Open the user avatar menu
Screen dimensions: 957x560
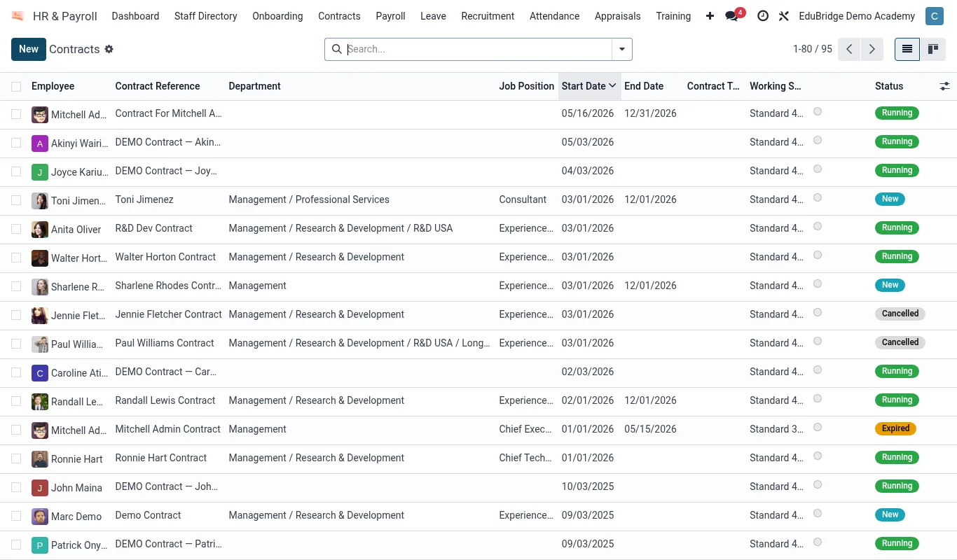click(x=934, y=16)
